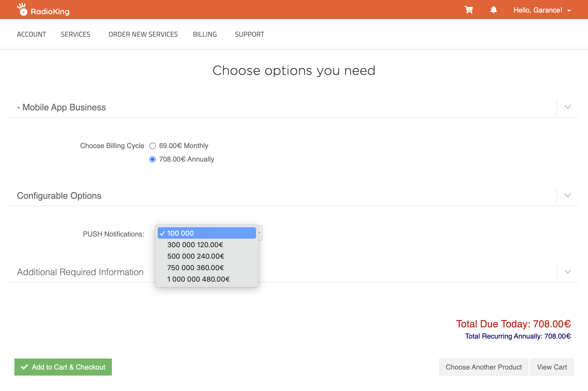
Task: Collapse Additional Required Information section
Action: tap(568, 272)
